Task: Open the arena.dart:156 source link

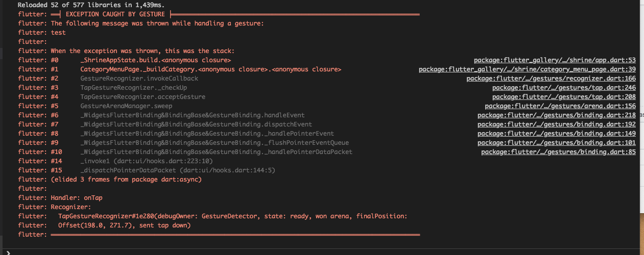Action: coord(560,106)
